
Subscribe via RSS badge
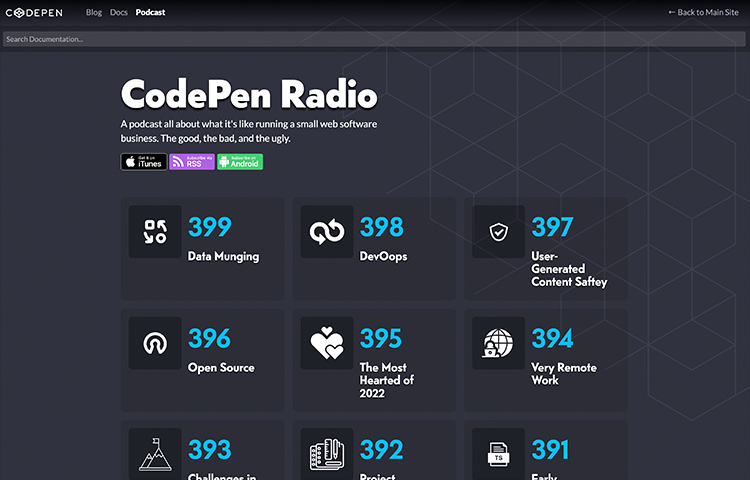point(192,162)
